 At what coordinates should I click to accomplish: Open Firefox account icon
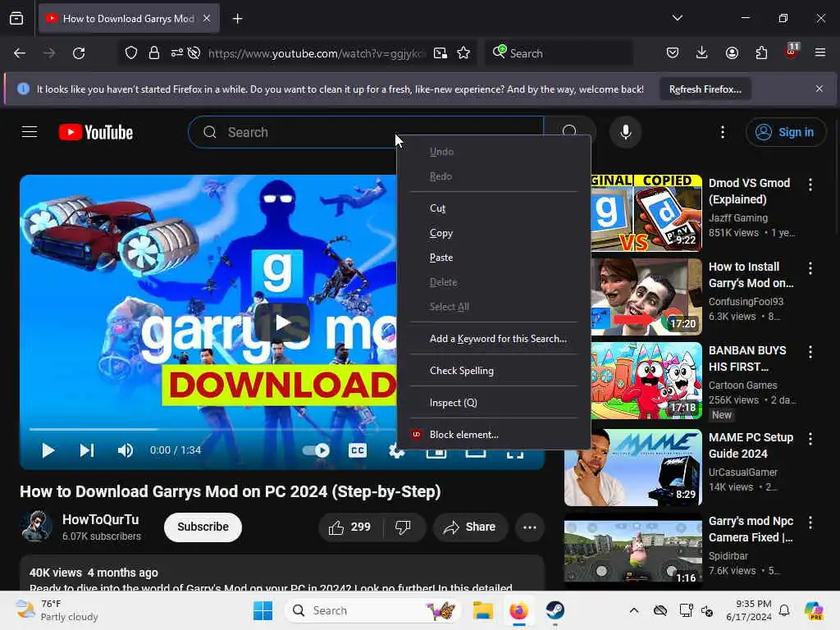coord(732,52)
